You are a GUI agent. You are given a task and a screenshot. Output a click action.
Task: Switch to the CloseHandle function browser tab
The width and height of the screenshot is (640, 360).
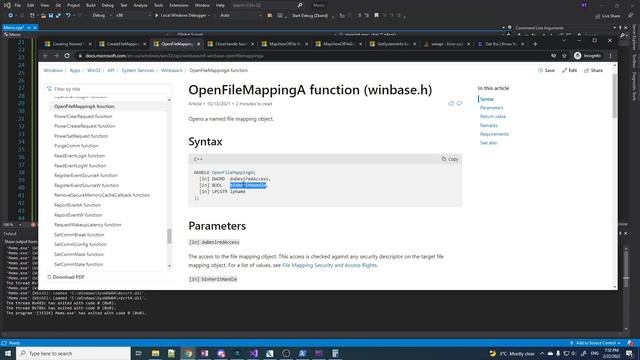click(231, 44)
